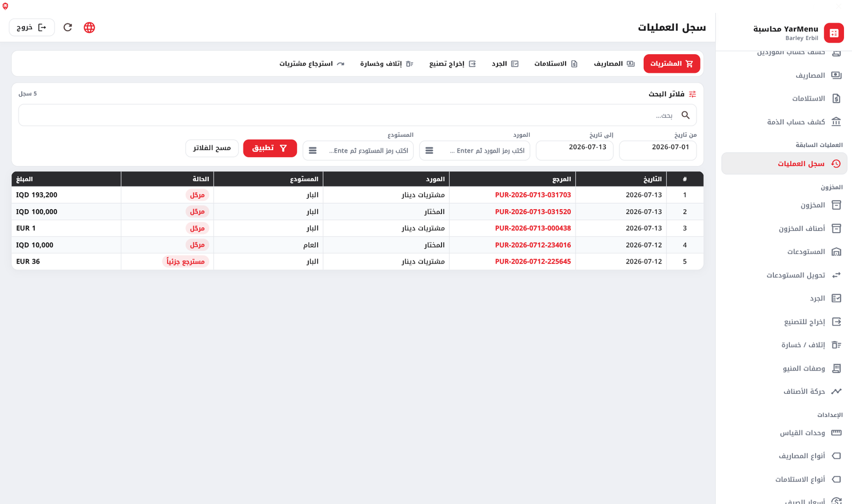Click the مسترجع جزئياً status badge
Image resolution: width=852 pixels, height=504 pixels.
tap(185, 262)
